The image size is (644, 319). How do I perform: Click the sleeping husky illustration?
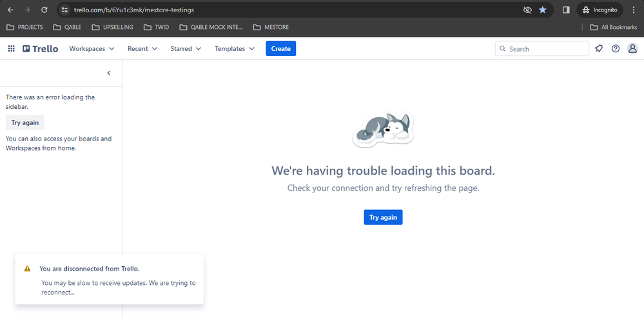[383, 128]
